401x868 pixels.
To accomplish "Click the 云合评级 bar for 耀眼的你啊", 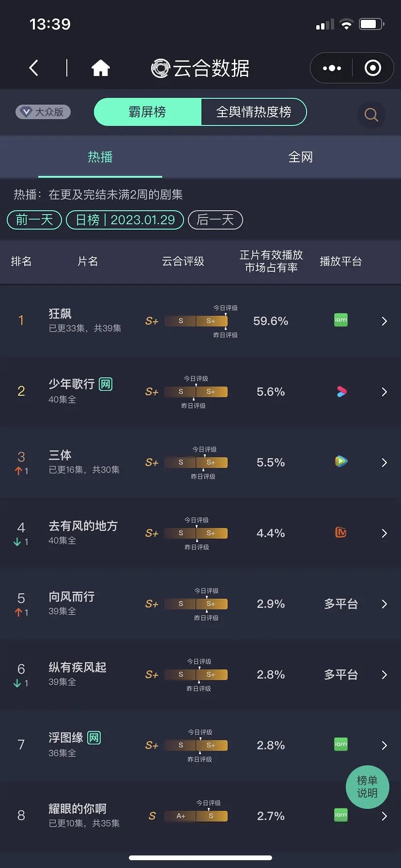I will pos(196,816).
